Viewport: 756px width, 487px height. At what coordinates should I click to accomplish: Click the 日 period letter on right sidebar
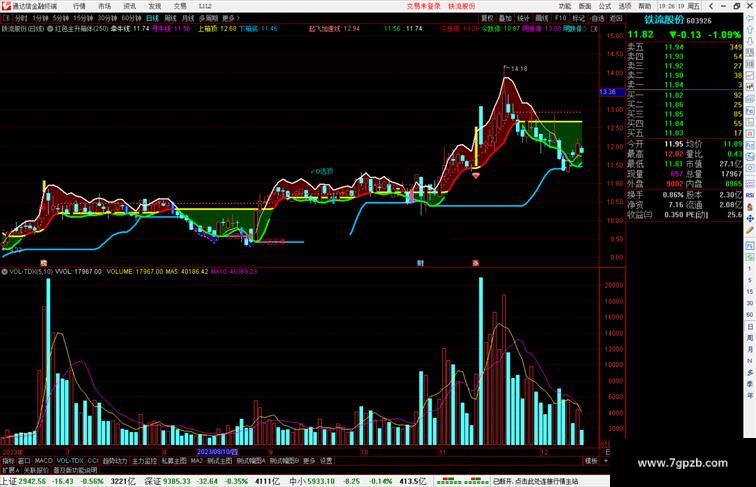click(x=750, y=327)
